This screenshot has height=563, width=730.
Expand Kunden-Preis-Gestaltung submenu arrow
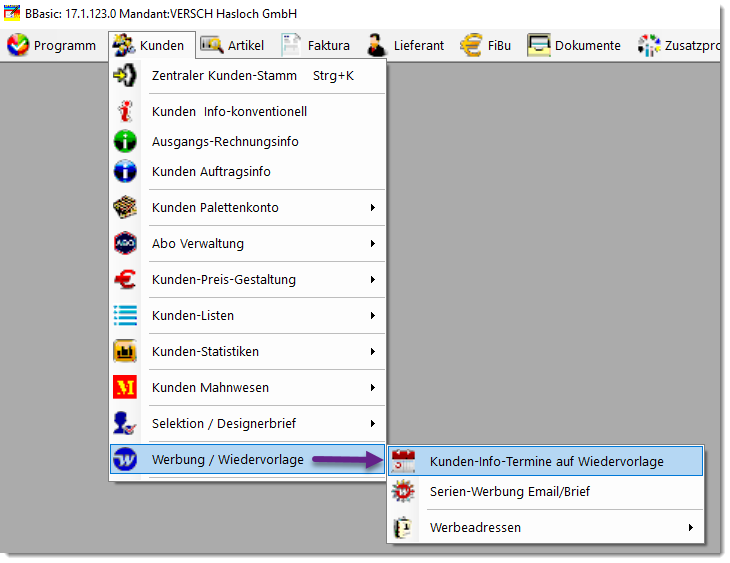point(372,279)
